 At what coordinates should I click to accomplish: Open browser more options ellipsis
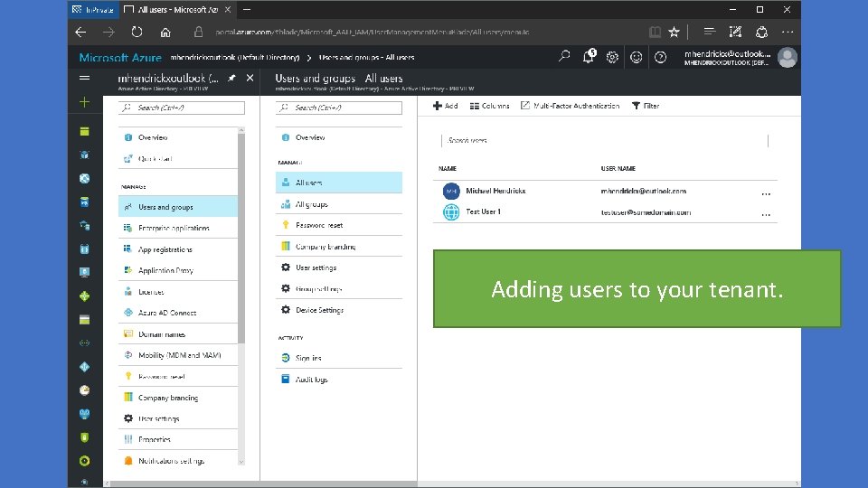pyautogui.click(x=788, y=33)
